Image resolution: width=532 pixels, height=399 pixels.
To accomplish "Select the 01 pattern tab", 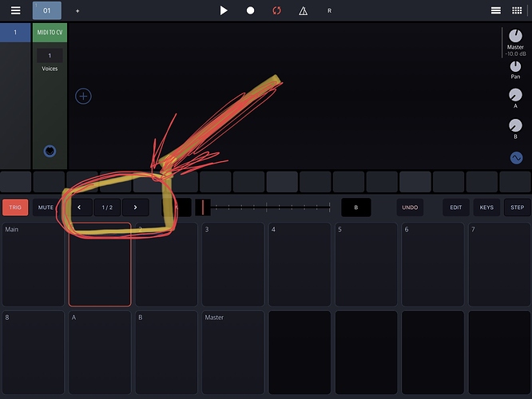I will tap(46, 10).
